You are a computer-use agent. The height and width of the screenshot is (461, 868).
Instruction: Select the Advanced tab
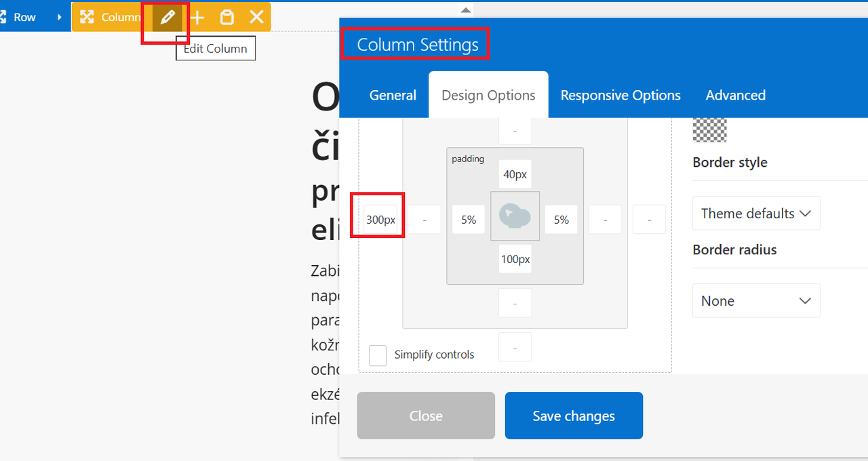tap(736, 96)
